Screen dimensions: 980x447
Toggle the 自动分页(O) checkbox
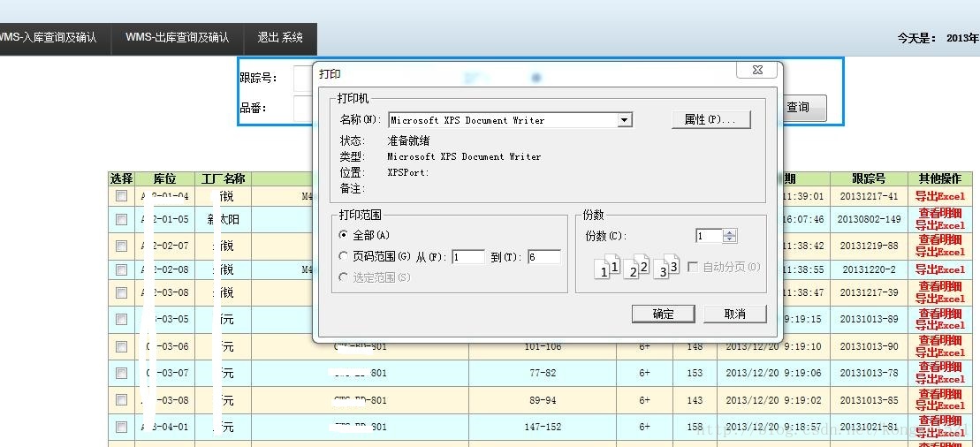[x=693, y=267]
